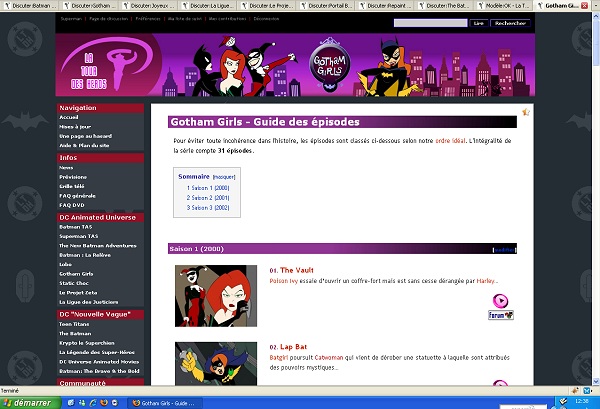Viewport: 600px width, 409px height.
Task: Open Internet Explorer from quick launch
Action: pos(93,403)
